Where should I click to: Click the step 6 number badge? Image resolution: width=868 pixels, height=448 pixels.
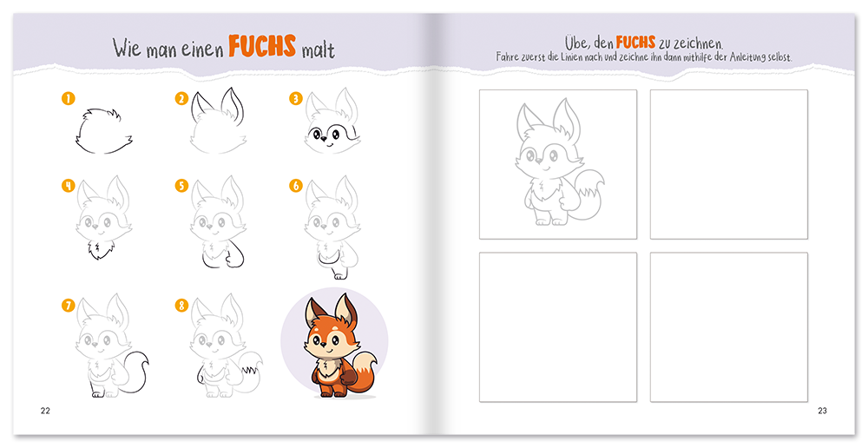point(295,185)
